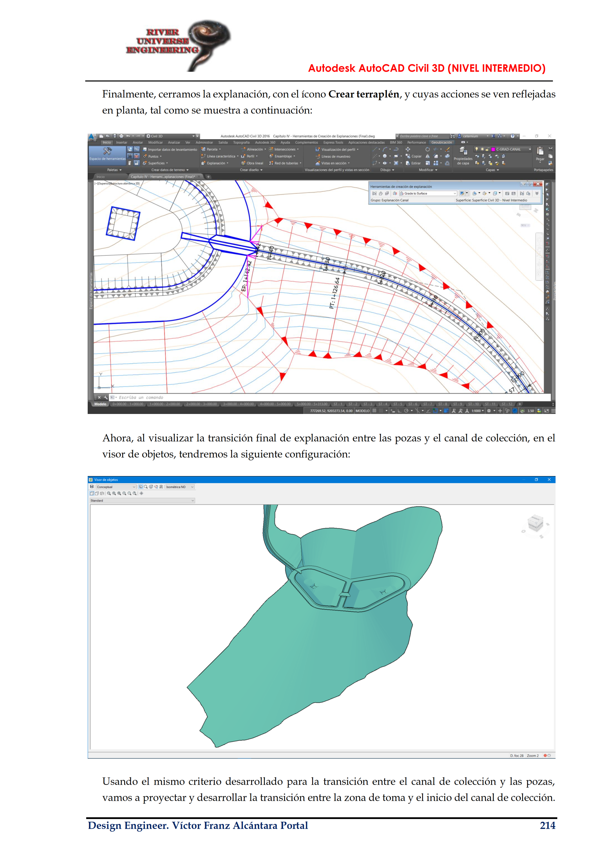Open Grade to Surface criteria dropdown
The image size is (614, 868).
point(455,193)
